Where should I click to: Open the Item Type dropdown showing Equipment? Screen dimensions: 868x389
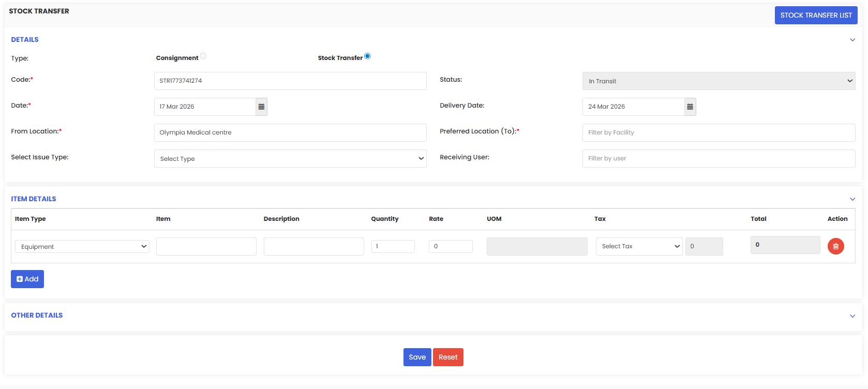click(x=82, y=246)
